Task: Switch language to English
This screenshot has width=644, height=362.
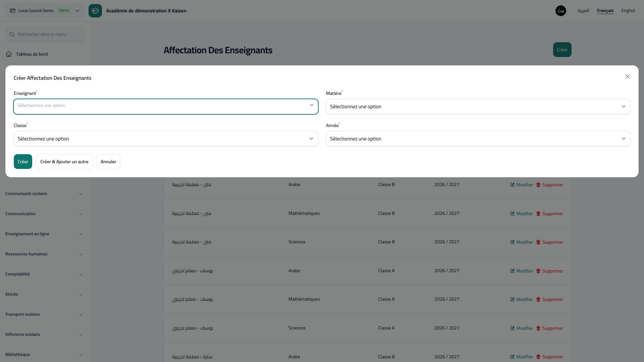Action: coord(628,11)
